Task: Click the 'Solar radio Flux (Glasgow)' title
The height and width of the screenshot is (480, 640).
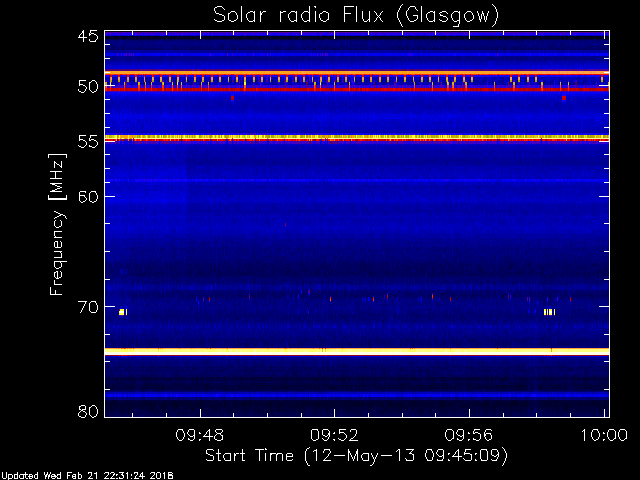Action: click(356, 16)
